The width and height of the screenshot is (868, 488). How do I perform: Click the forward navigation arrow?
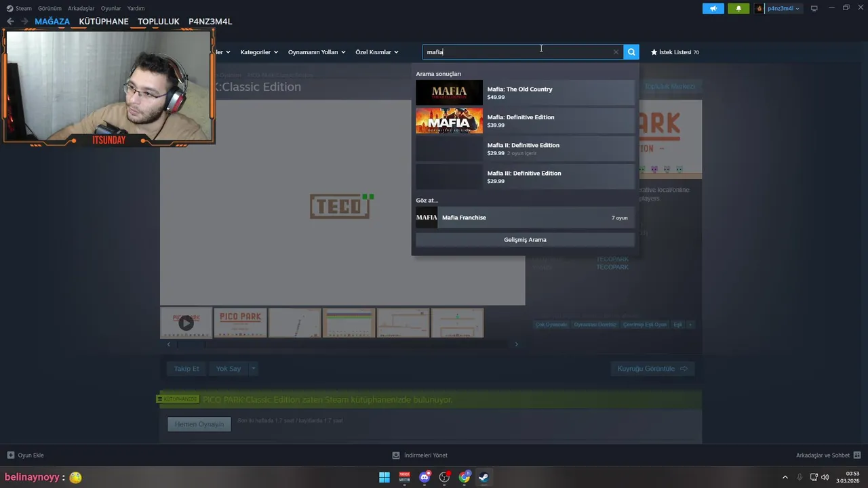24,22
